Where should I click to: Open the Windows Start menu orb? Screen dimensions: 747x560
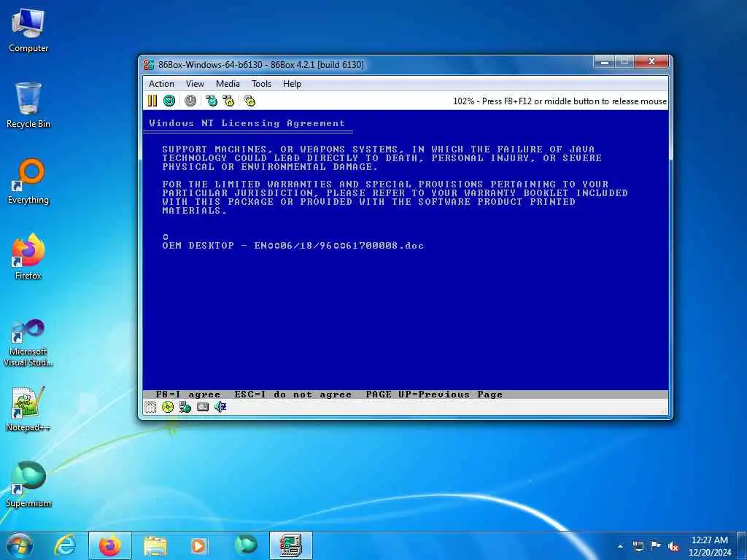click(20, 545)
